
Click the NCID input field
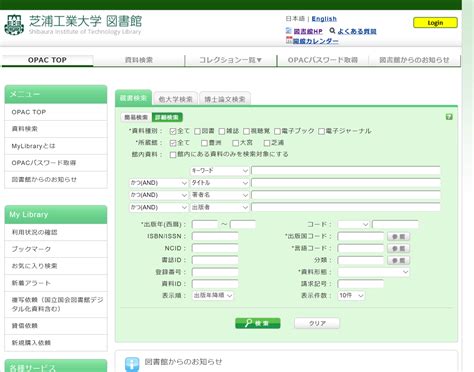(x=215, y=248)
